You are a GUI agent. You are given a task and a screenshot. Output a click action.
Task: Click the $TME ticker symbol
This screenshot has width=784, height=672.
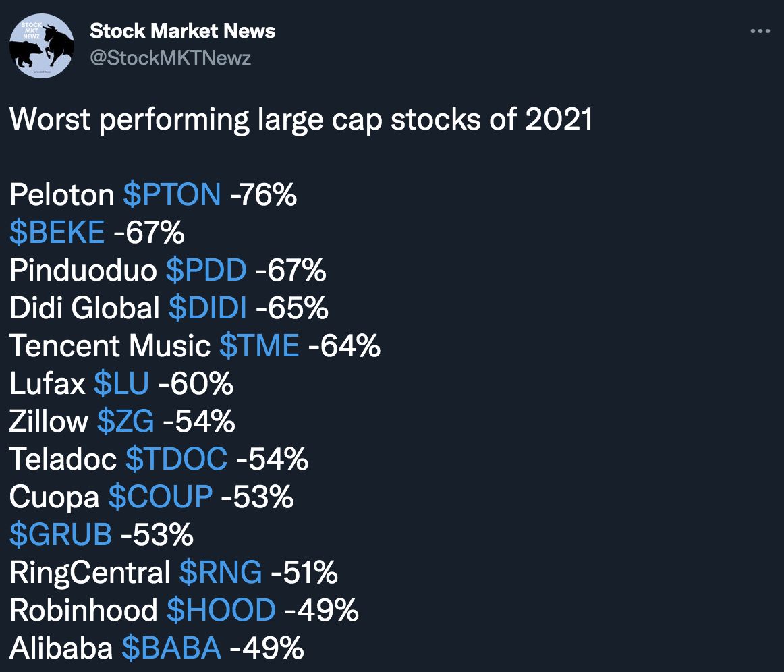pyautogui.click(x=259, y=346)
